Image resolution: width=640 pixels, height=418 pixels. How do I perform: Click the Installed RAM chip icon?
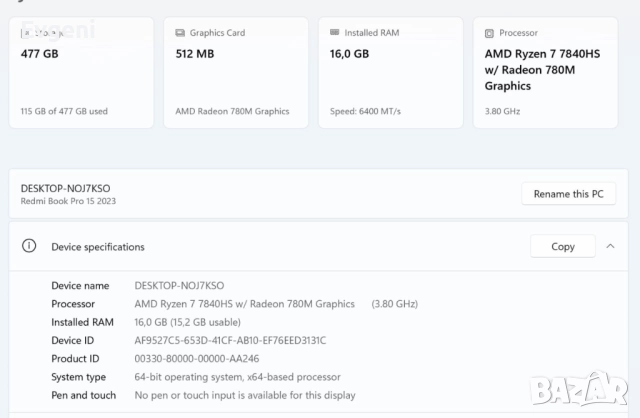click(335, 32)
